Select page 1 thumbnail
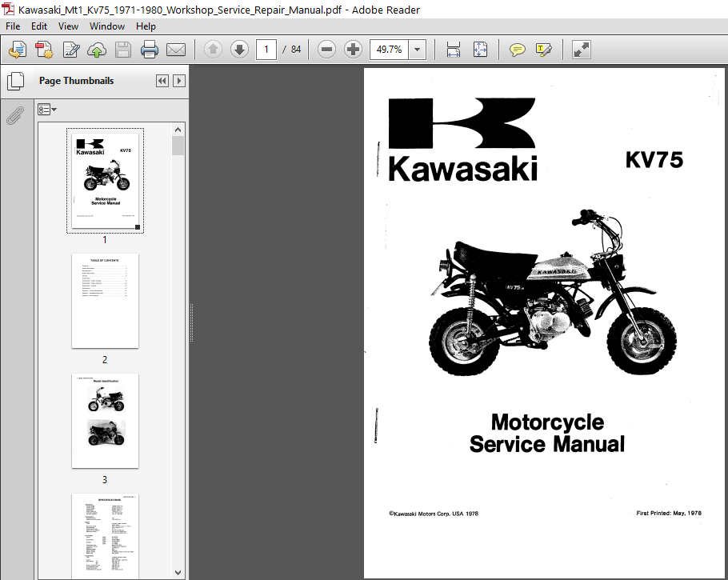 [x=105, y=181]
